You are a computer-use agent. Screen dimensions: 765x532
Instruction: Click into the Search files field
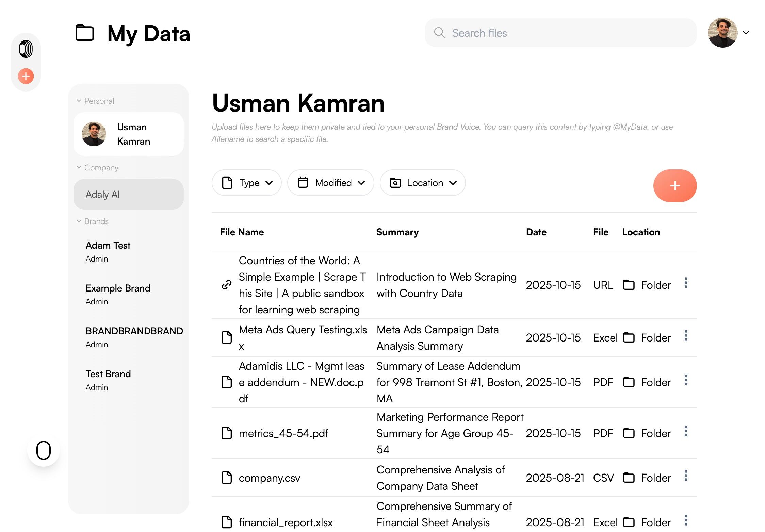565,33
